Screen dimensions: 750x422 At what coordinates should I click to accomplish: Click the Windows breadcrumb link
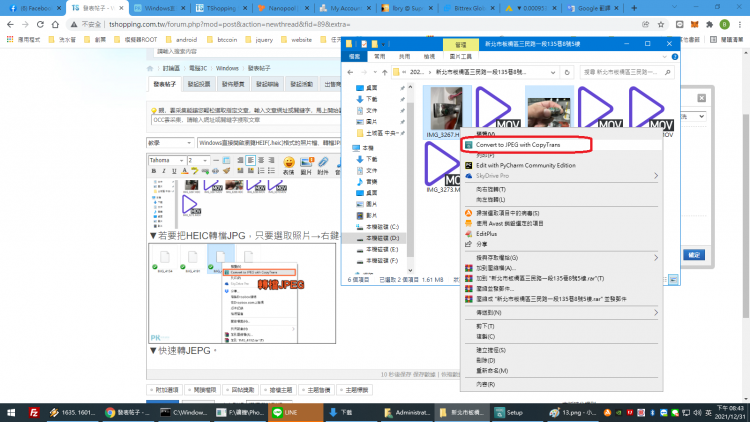[227, 68]
